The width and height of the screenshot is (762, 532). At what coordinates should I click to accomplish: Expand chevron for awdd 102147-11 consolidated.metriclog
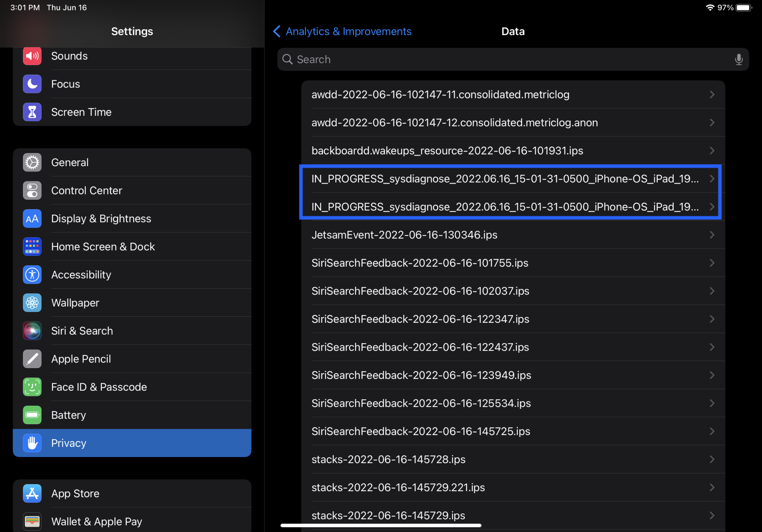click(x=712, y=94)
